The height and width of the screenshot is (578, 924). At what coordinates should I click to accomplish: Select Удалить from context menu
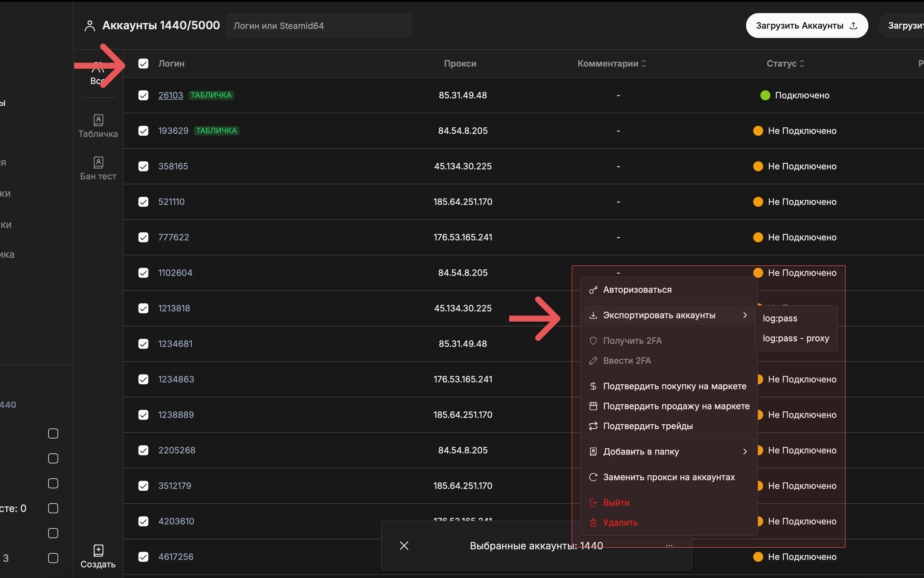(668, 522)
